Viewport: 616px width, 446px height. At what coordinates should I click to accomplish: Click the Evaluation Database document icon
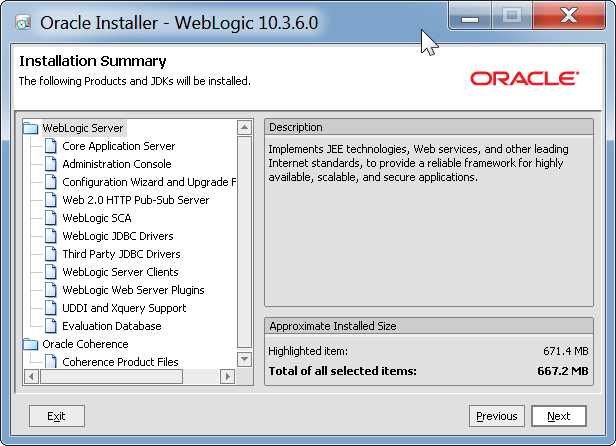[50, 326]
